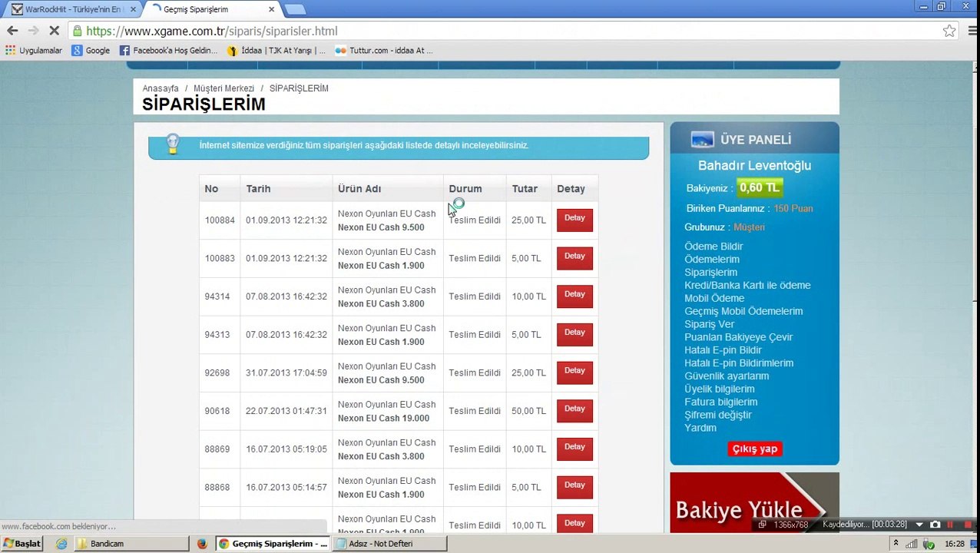Click the Mobil Ödeme link
This screenshot has width=980, height=553.
tap(714, 298)
